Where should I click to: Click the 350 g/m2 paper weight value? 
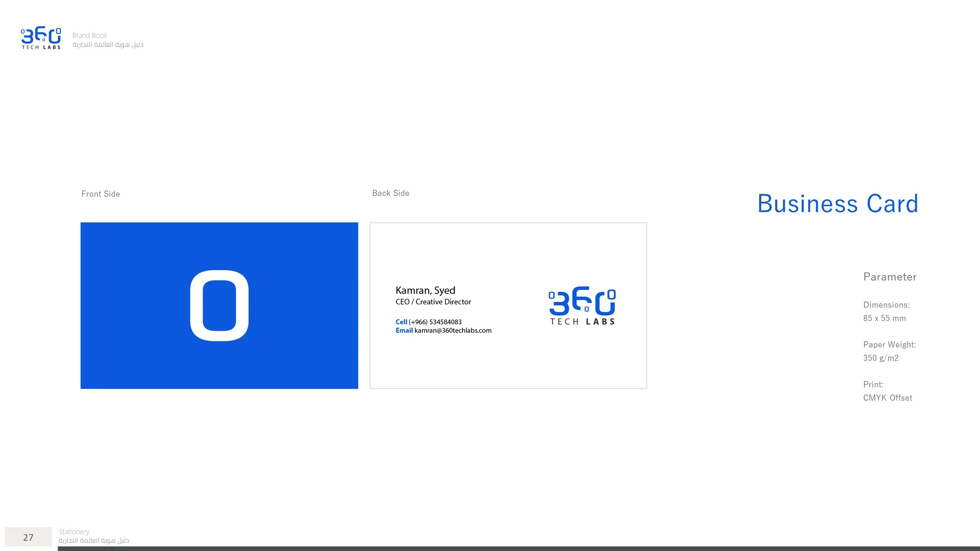880,358
